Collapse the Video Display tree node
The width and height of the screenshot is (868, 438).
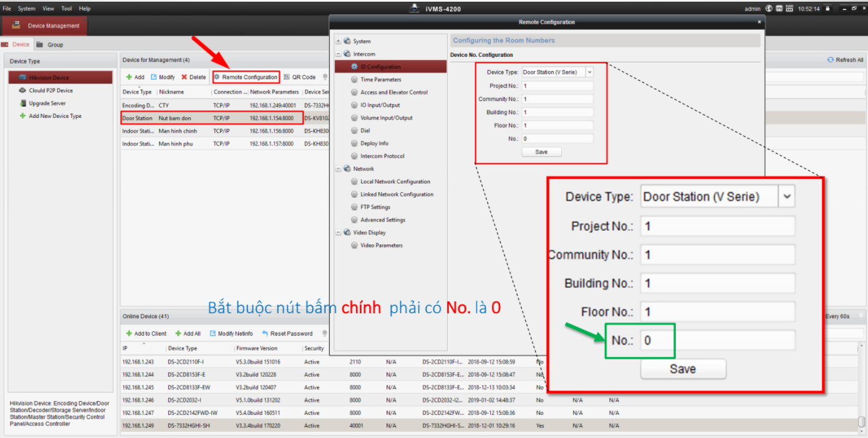(339, 233)
